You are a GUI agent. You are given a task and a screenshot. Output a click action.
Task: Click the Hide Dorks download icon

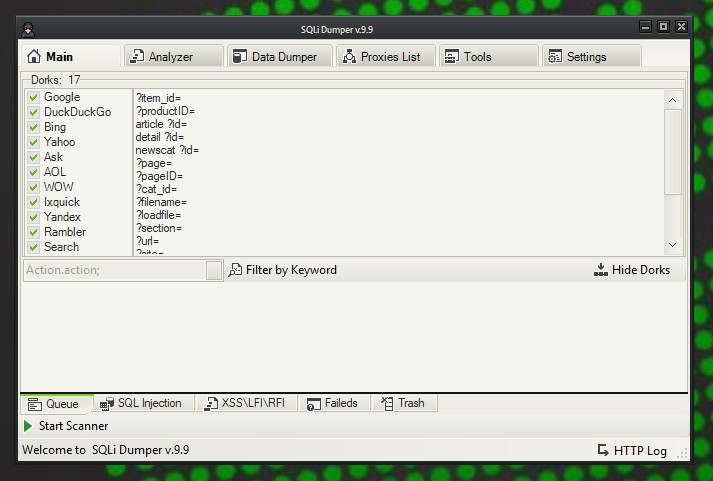tap(600, 270)
